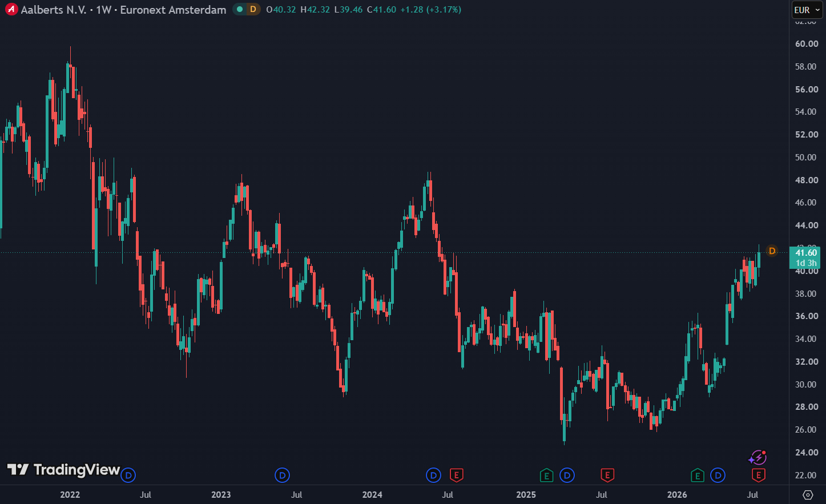Open the dividend marker from spring 2025
The image size is (826, 504).
[567, 475]
